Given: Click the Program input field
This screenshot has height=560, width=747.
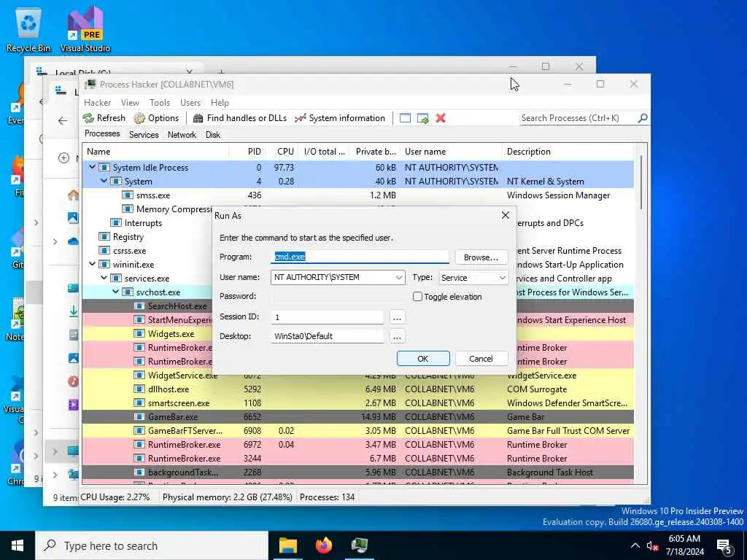Looking at the screenshot, I should tap(360, 257).
